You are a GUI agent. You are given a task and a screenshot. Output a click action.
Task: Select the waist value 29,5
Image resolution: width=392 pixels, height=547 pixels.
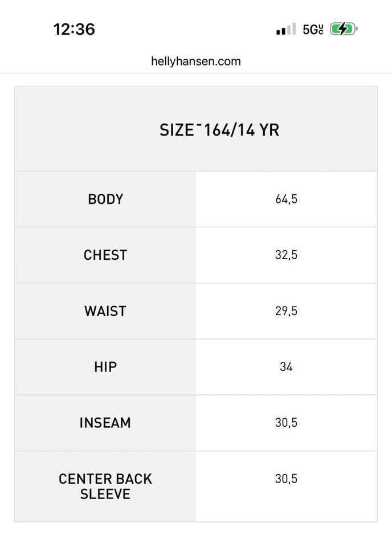click(x=286, y=311)
